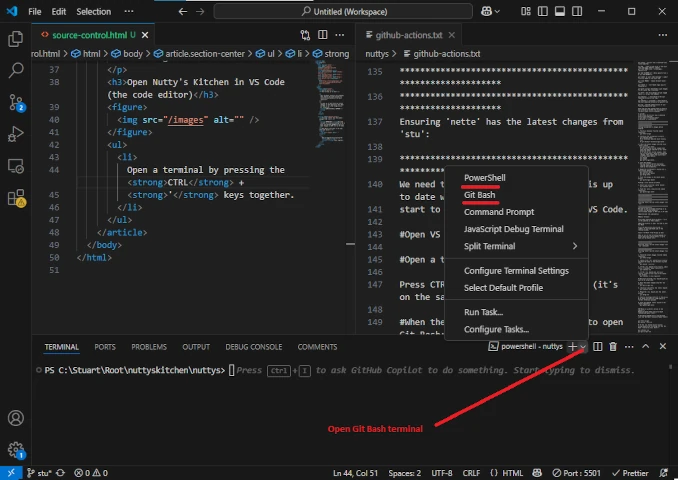Switch to the PORTS panel tab
The height and width of the screenshot is (480, 678).
(x=105, y=347)
